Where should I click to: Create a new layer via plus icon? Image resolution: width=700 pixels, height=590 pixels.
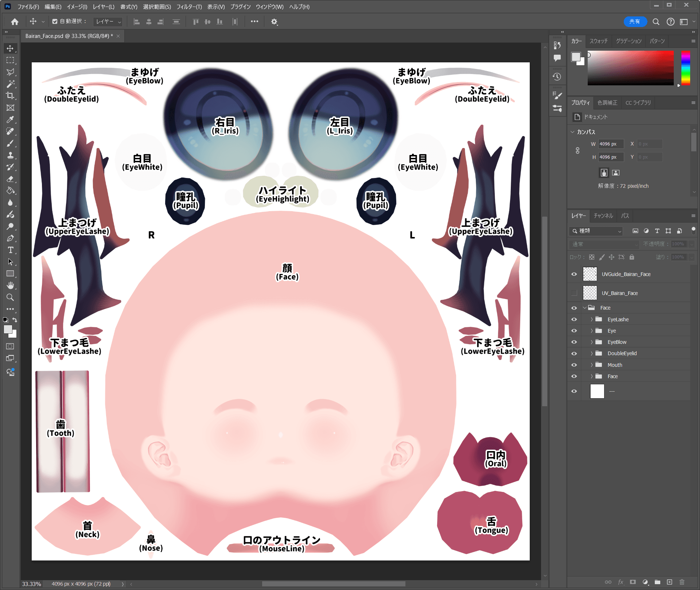pyautogui.click(x=670, y=582)
